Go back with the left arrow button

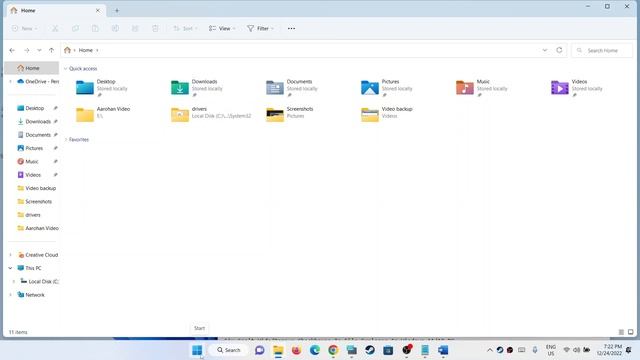pyautogui.click(x=12, y=50)
